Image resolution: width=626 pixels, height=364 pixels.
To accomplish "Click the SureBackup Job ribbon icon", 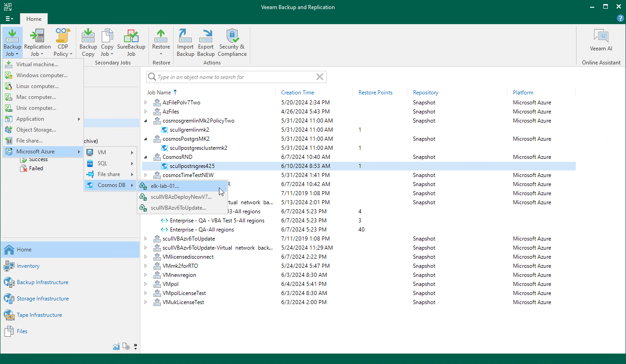I will pyautogui.click(x=131, y=42).
